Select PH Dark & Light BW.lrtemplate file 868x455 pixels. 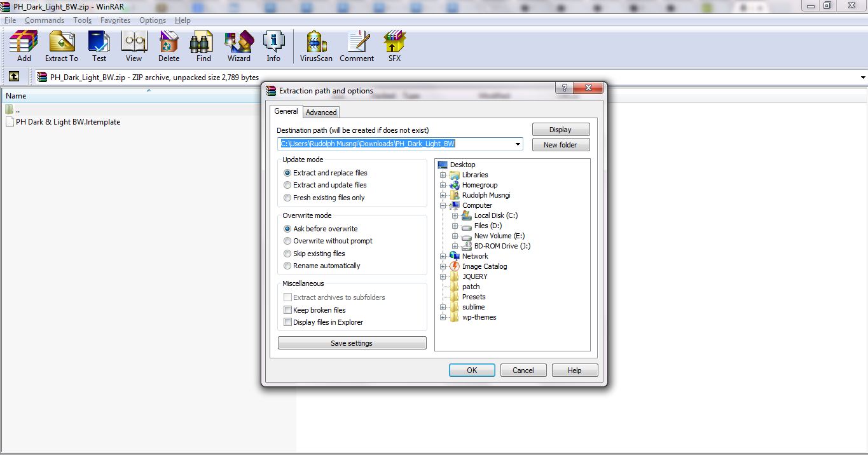62,122
